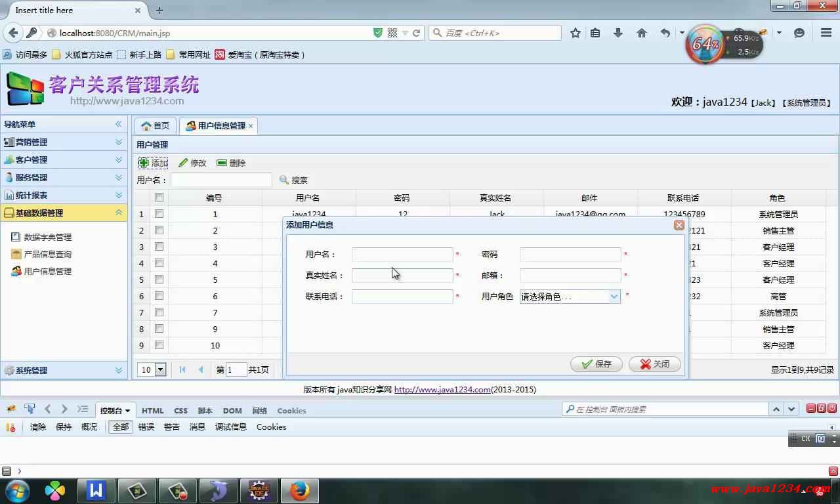Click the Firefox back arrow button
This screenshot has width=840, height=504.
(x=13, y=33)
